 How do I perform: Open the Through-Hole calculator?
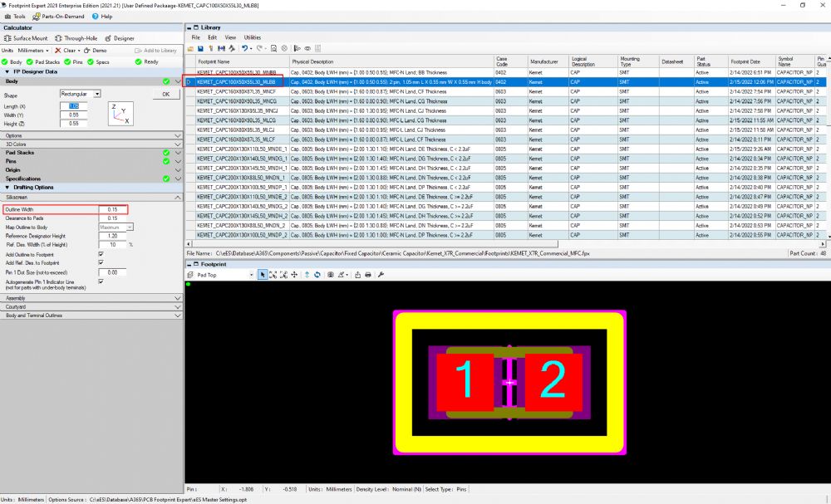click(76, 38)
